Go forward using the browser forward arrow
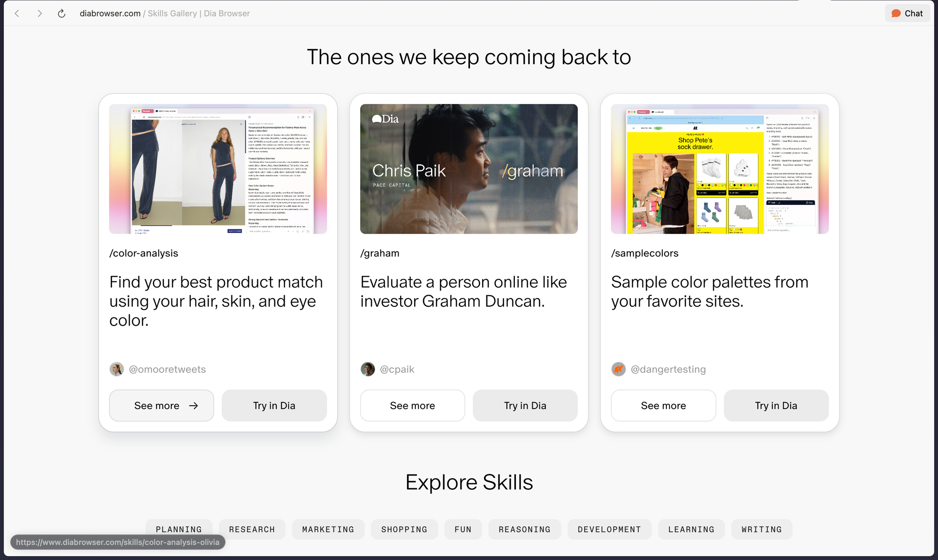This screenshot has width=938, height=560. [x=40, y=14]
